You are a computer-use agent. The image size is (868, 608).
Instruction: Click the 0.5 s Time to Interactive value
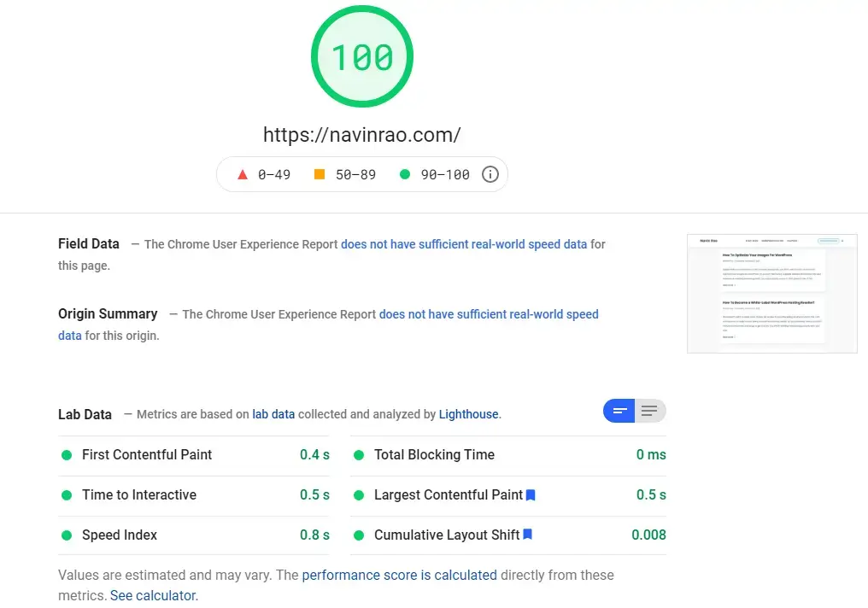[x=314, y=494]
